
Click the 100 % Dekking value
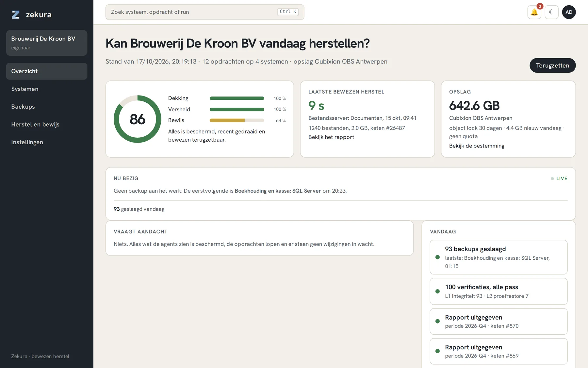click(280, 98)
